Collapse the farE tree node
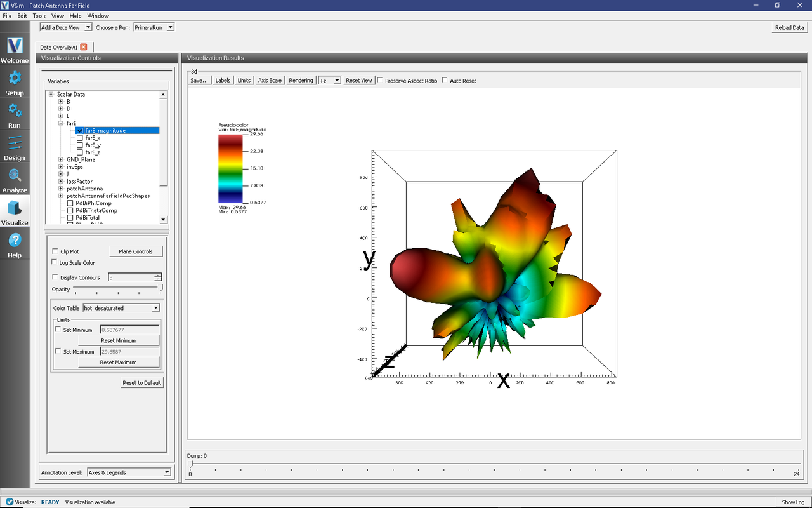Viewport: 812px width, 508px height. pyautogui.click(x=61, y=124)
